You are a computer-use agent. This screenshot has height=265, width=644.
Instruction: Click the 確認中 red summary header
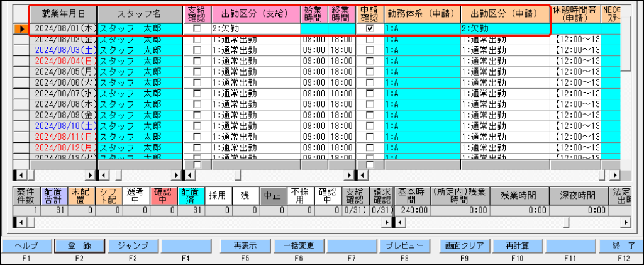[x=163, y=196]
